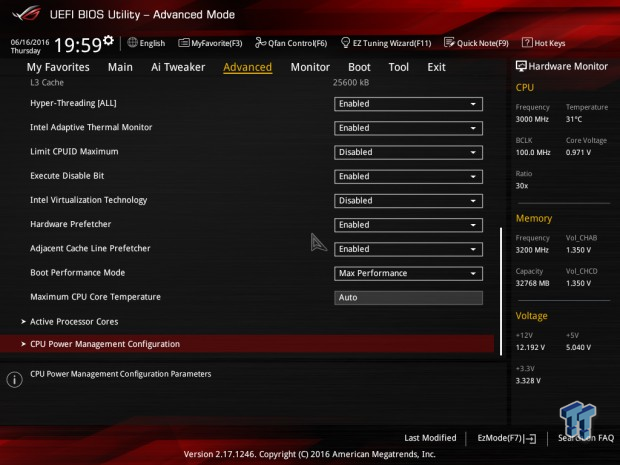Click the 25600 kB cache value

(x=351, y=83)
